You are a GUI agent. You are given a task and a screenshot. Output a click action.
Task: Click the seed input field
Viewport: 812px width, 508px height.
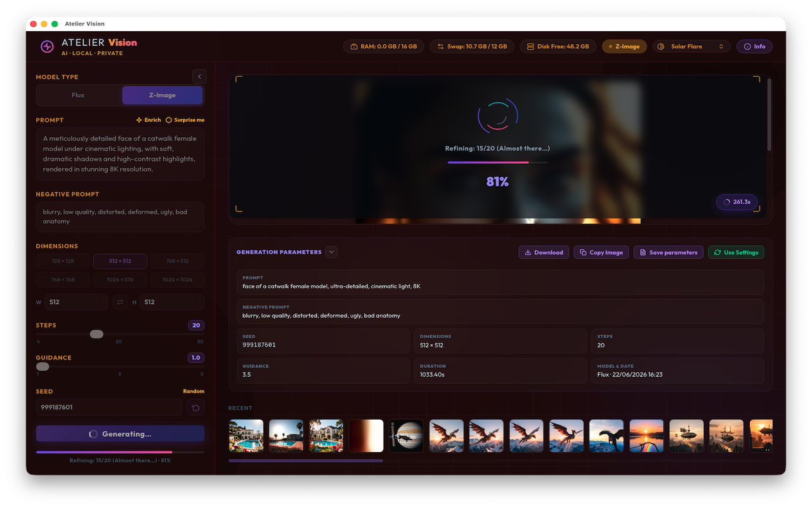click(x=109, y=407)
